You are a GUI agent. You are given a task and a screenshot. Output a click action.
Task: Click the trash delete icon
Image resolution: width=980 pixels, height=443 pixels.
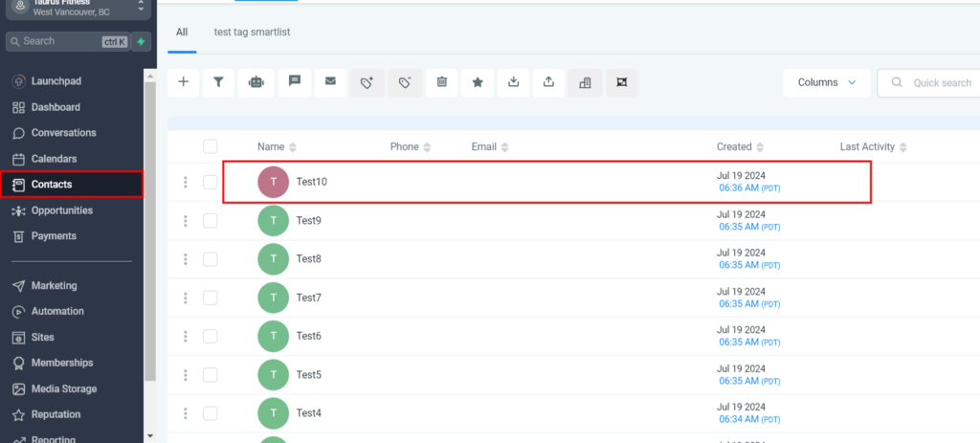pyautogui.click(x=441, y=83)
